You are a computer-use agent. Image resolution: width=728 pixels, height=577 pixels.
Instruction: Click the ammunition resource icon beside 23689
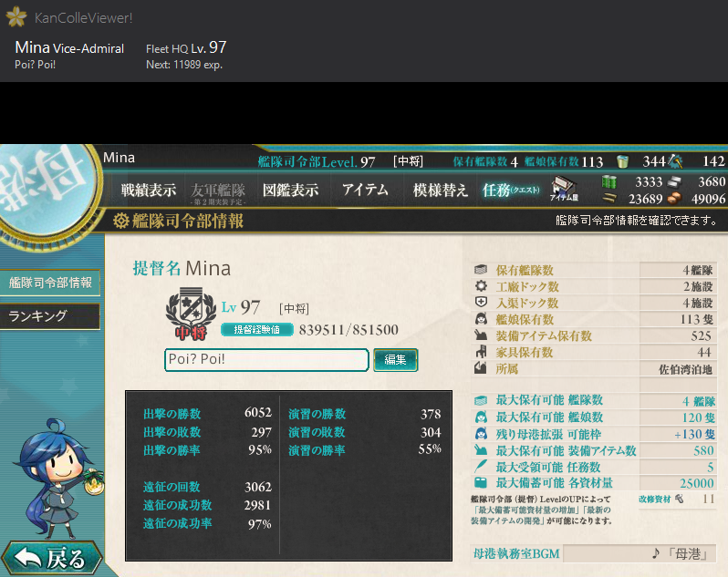(609, 199)
